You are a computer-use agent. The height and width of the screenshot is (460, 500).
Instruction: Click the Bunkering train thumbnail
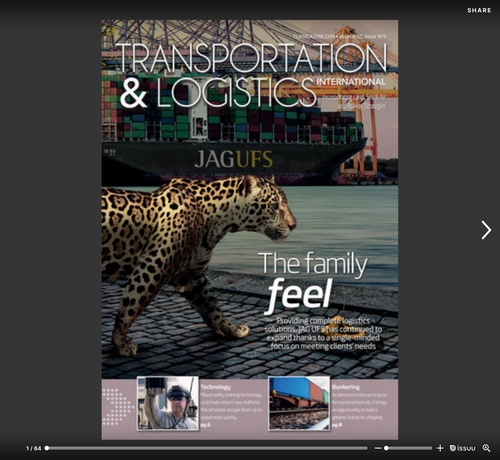click(299, 403)
